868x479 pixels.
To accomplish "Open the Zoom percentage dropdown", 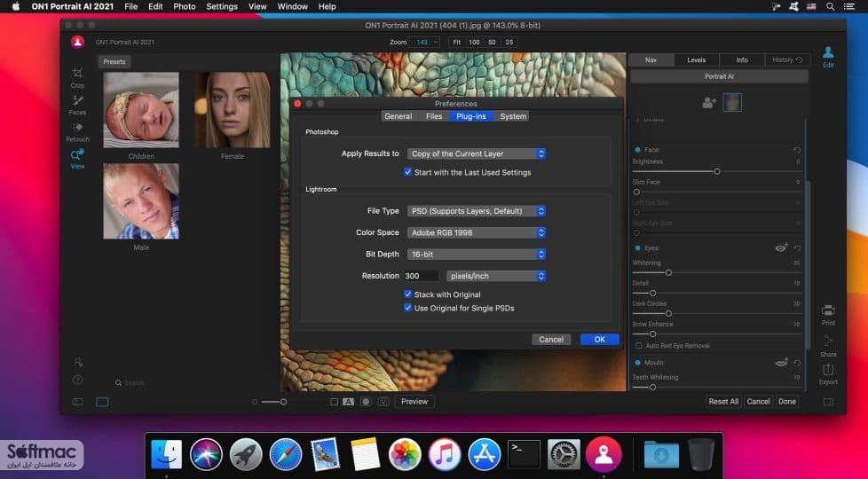I will point(424,42).
